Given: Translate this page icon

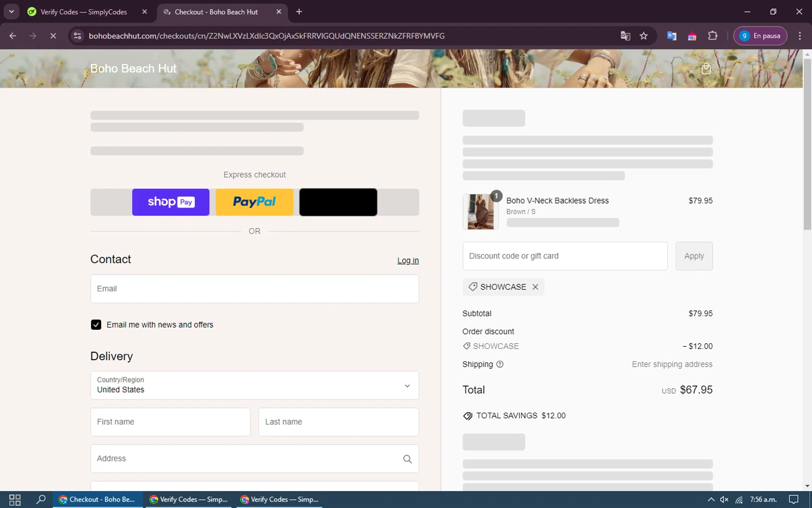Looking at the screenshot, I should [625, 36].
